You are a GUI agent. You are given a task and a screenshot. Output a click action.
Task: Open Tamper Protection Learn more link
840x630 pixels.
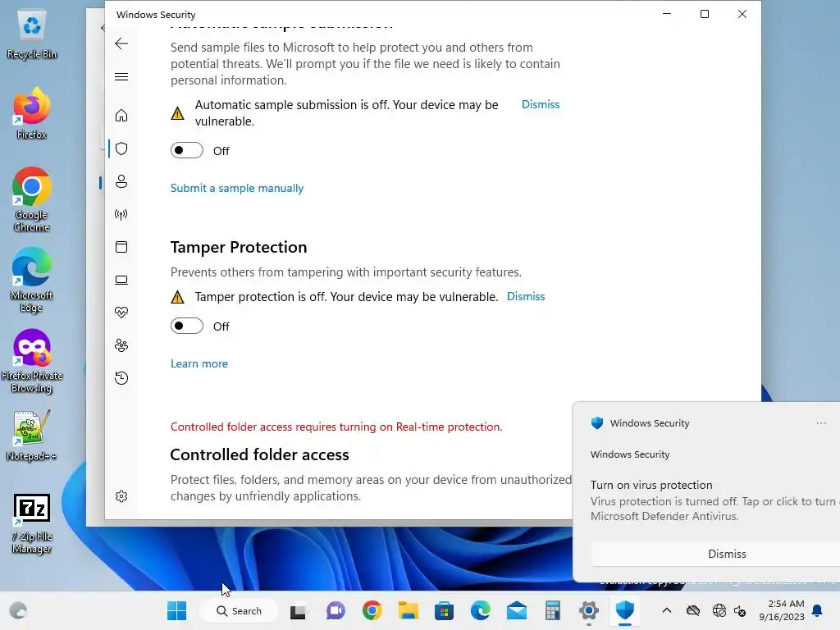coord(199,363)
